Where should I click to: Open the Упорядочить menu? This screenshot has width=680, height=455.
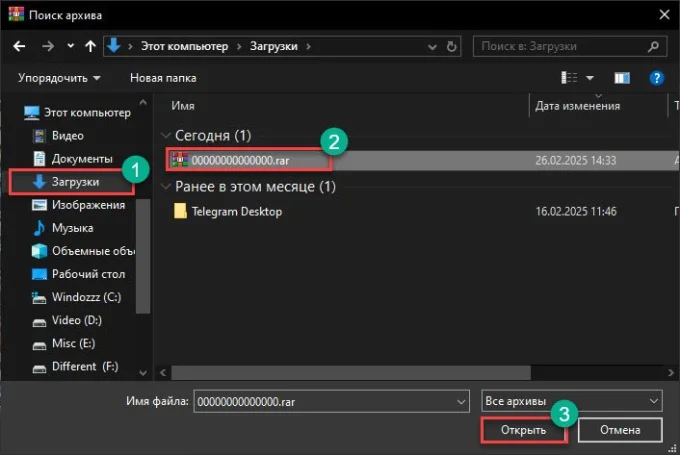(59, 78)
